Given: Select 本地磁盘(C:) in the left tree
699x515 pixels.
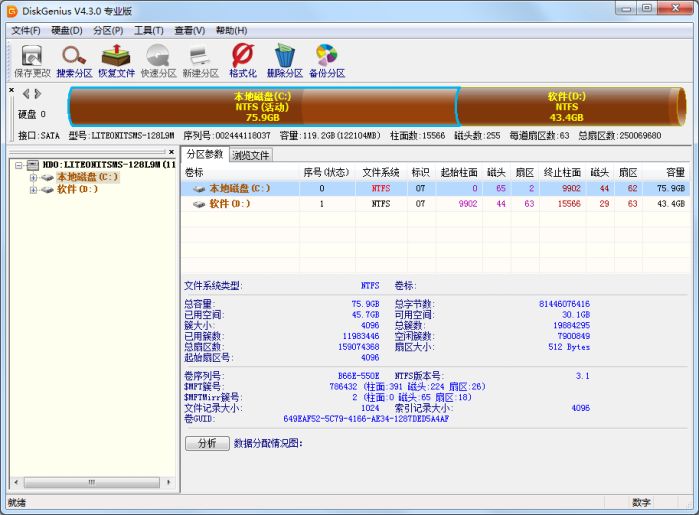Looking at the screenshot, I should click(88, 177).
